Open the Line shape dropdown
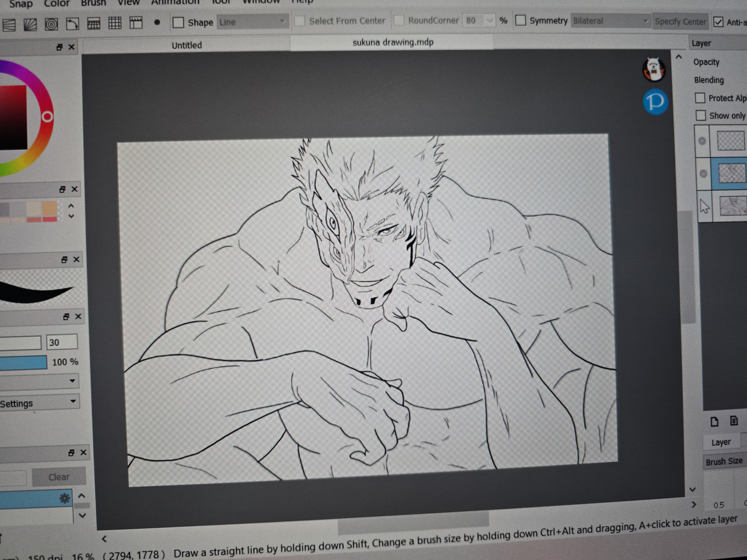747x560 pixels. point(252,22)
